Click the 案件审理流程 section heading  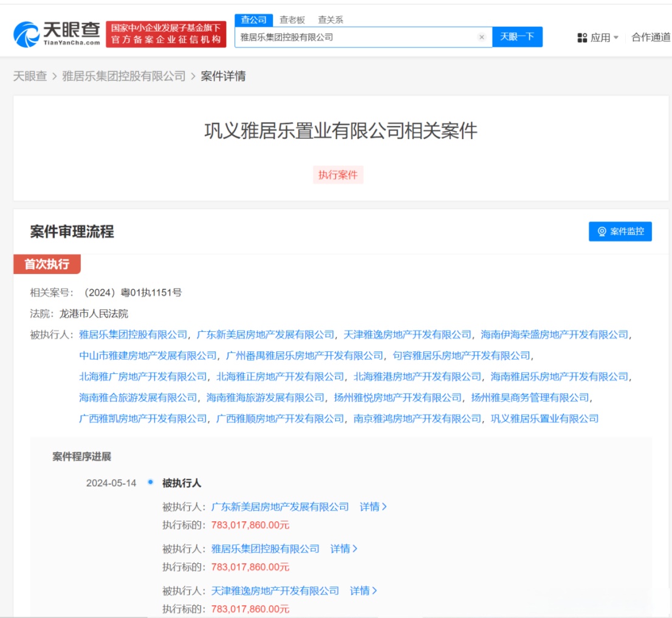point(72,232)
